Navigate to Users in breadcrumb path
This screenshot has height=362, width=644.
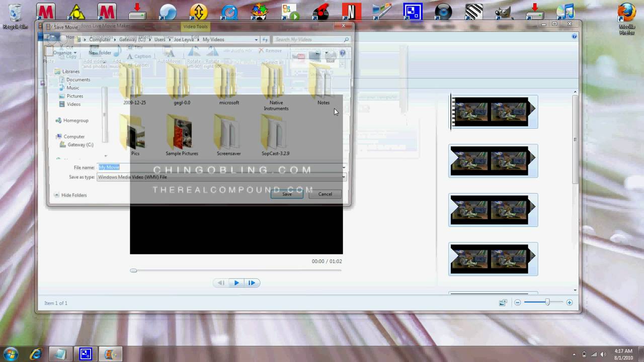tap(159, 39)
